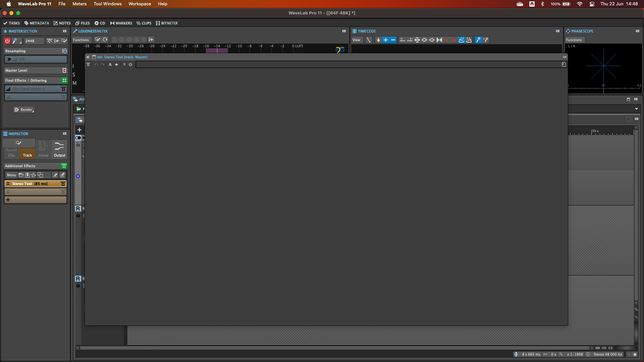This screenshot has height=362, width=644.
Task: Click the 2448 preset field in Master Section
Action: [x=34, y=41]
